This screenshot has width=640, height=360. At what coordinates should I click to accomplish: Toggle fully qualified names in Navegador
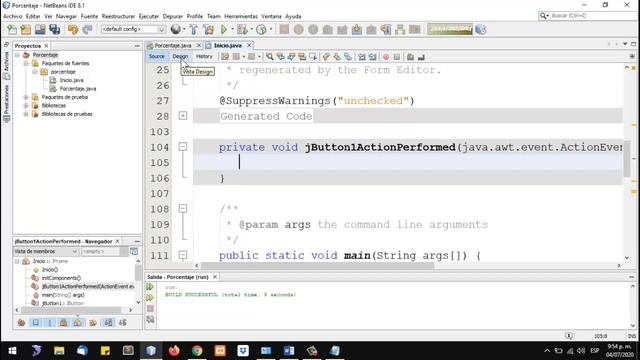tap(93, 322)
